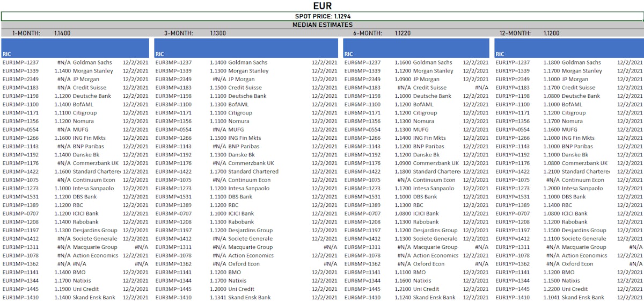Click the 1-MONTH: label
This screenshot has height=301, width=644.
pyautogui.click(x=26, y=33)
